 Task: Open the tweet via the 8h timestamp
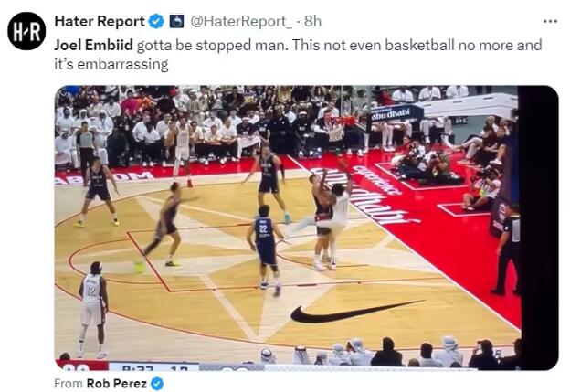pyautogui.click(x=312, y=21)
